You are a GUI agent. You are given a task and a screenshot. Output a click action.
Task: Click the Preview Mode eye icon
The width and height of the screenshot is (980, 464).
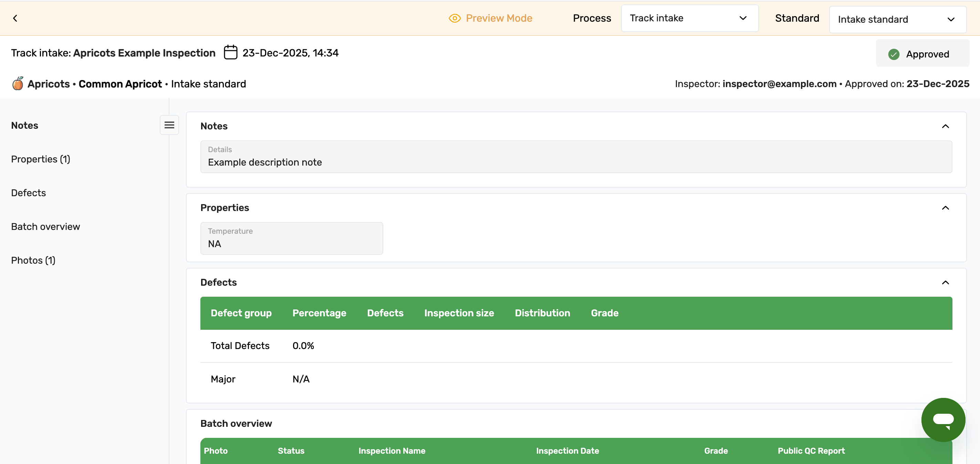[455, 18]
